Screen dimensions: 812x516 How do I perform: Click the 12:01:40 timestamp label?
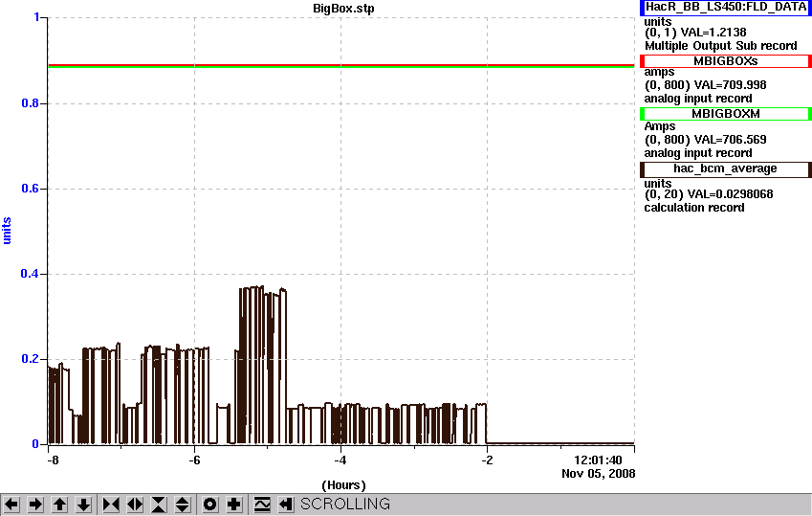(598, 460)
